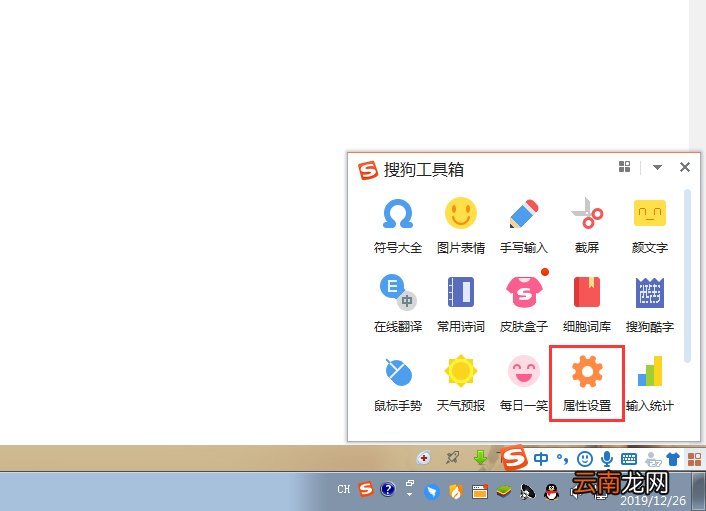The image size is (706, 511).
Task: Open 天气预报 weather forecast
Action: click(x=461, y=384)
